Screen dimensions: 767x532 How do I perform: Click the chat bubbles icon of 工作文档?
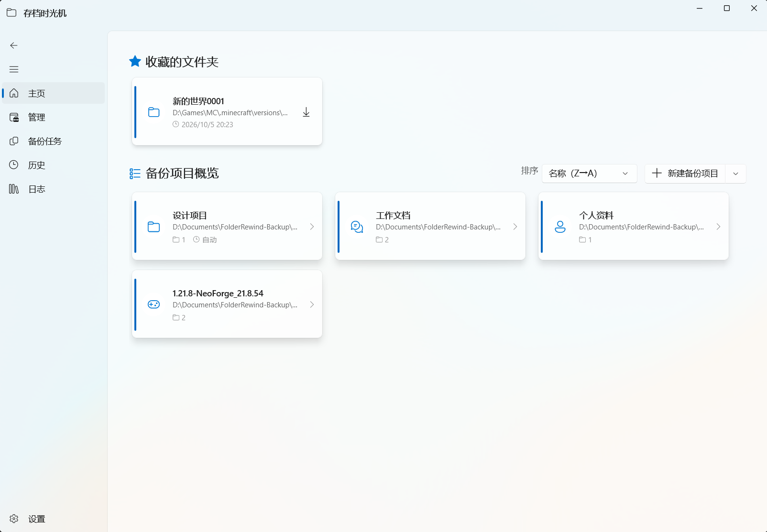pyautogui.click(x=357, y=227)
